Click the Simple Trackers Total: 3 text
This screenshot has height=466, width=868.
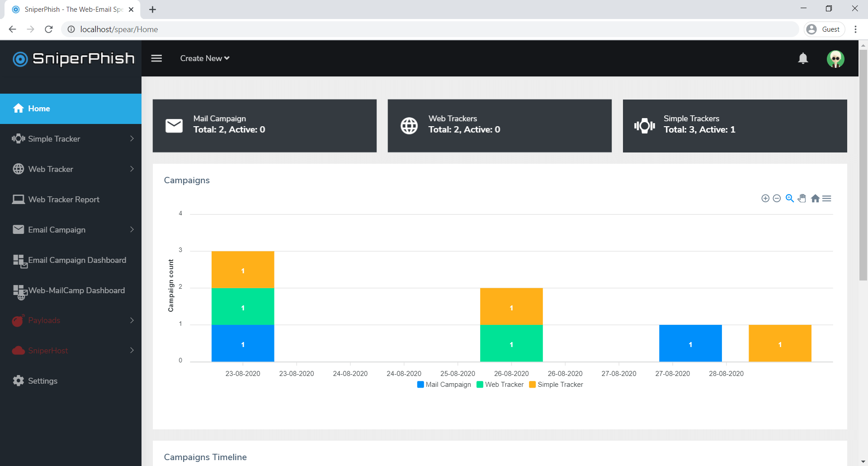(699, 129)
